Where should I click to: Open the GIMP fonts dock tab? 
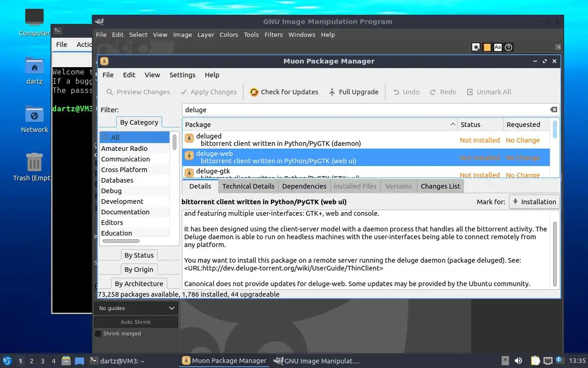498,47
